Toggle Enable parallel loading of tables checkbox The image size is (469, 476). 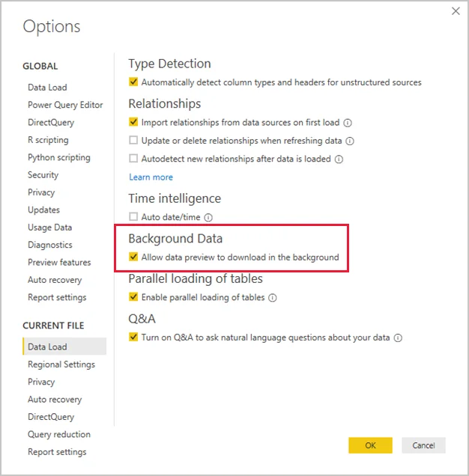click(x=133, y=297)
